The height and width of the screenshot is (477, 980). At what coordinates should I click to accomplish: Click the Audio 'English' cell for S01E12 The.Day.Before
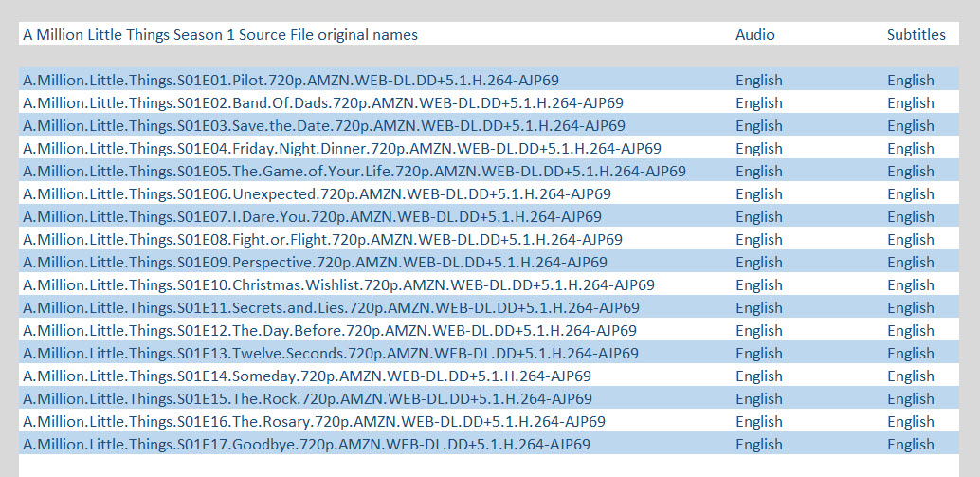(x=759, y=331)
